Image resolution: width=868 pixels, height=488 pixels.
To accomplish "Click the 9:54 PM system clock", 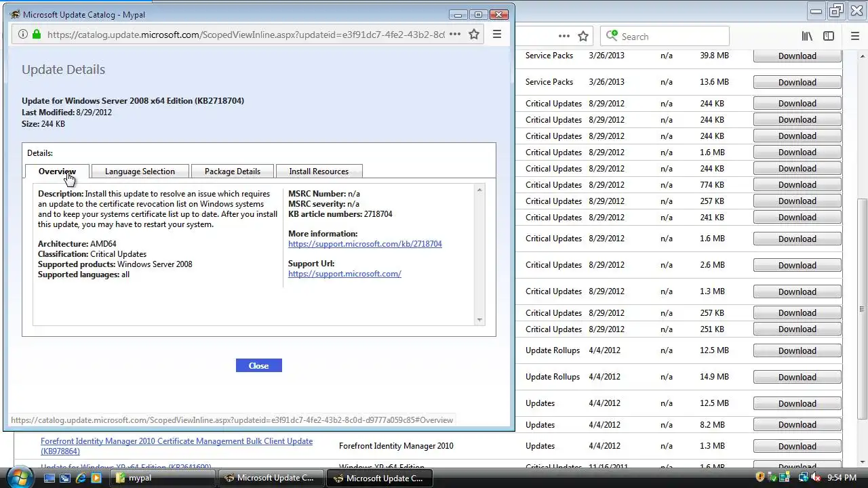I will tap(842, 478).
